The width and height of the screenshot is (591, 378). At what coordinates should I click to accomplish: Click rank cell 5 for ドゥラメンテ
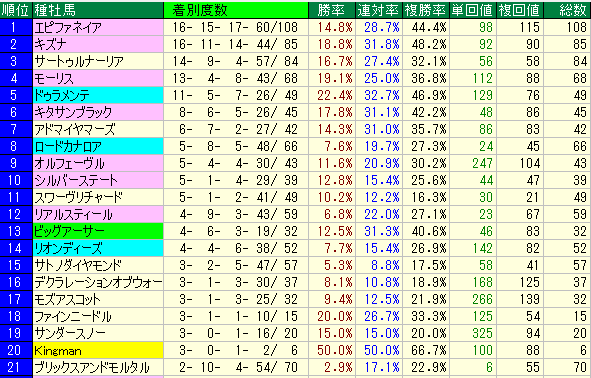pyautogui.click(x=16, y=95)
